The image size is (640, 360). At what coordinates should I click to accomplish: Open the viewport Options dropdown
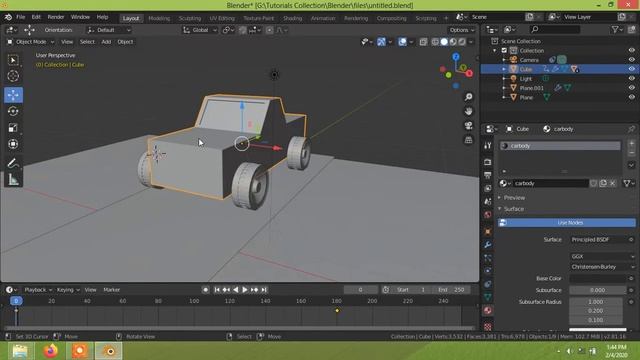462,30
